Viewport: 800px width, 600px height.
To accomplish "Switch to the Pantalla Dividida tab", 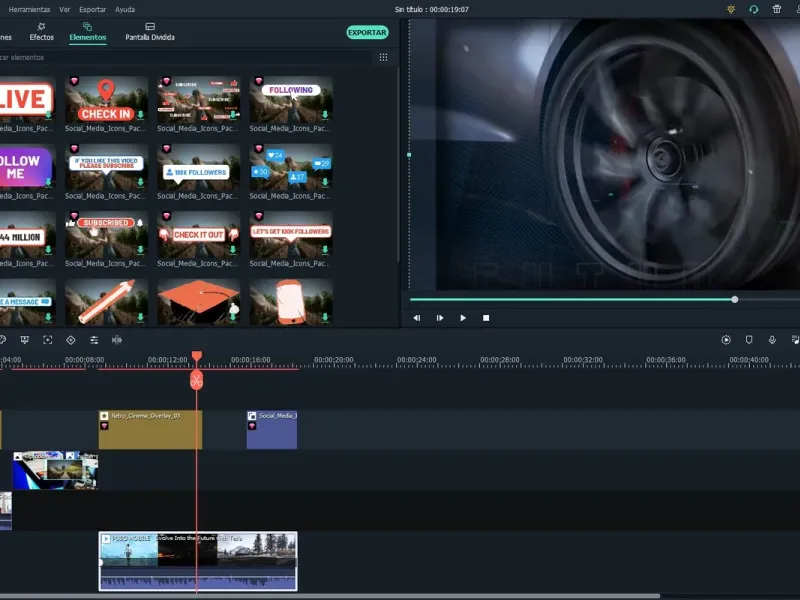I will coord(150,32).
